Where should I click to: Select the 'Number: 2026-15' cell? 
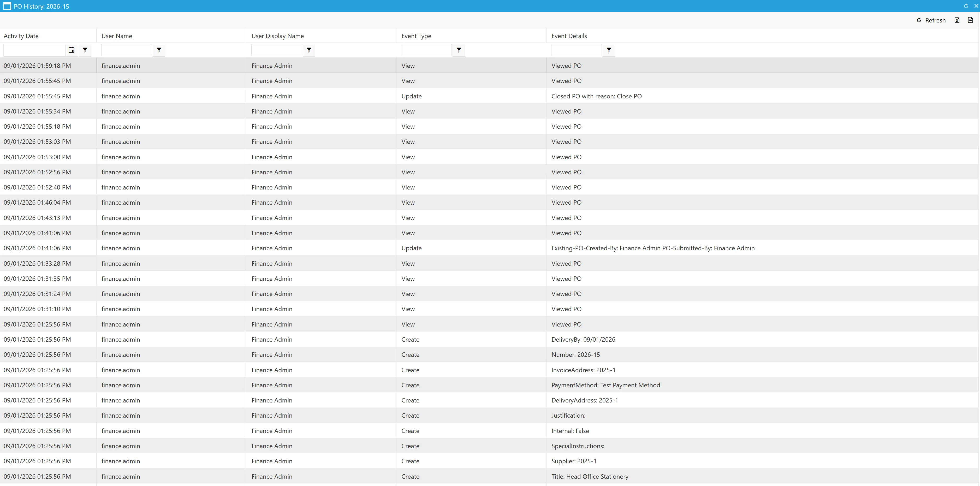(762, 355)
